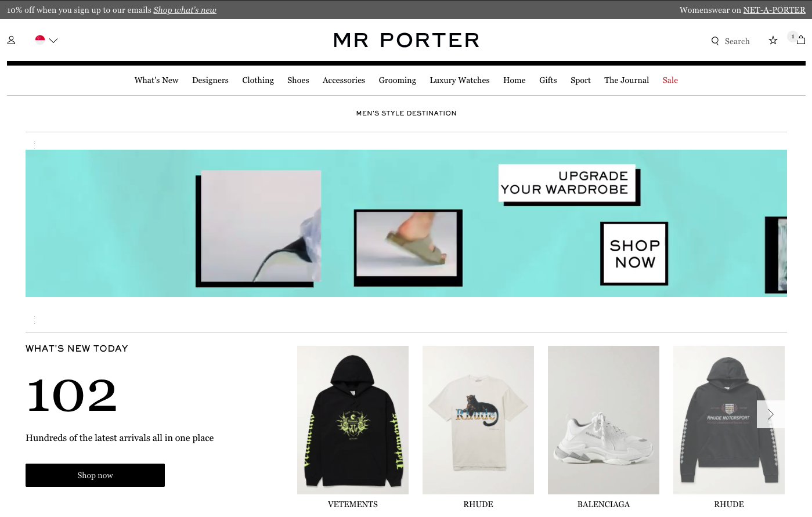
Task: Open the Rhude panther t-shirt thumbnail
Action: [x=478, y=420]
